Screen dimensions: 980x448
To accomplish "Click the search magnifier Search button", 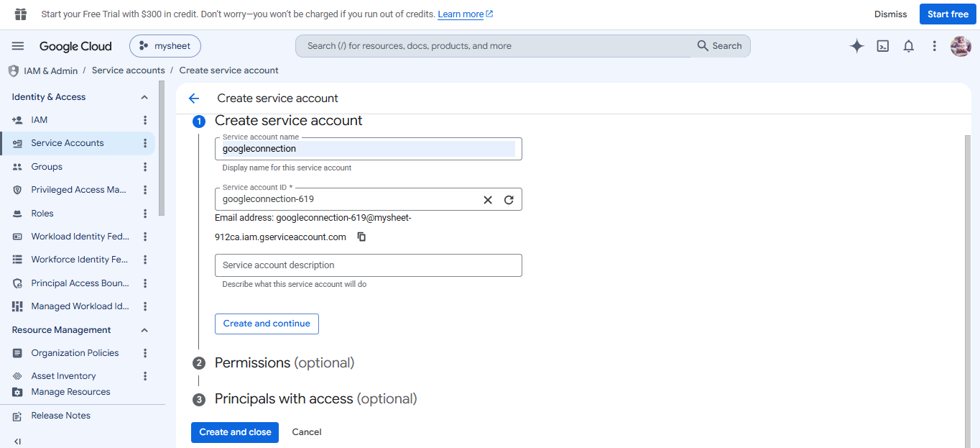I will 719,46.
